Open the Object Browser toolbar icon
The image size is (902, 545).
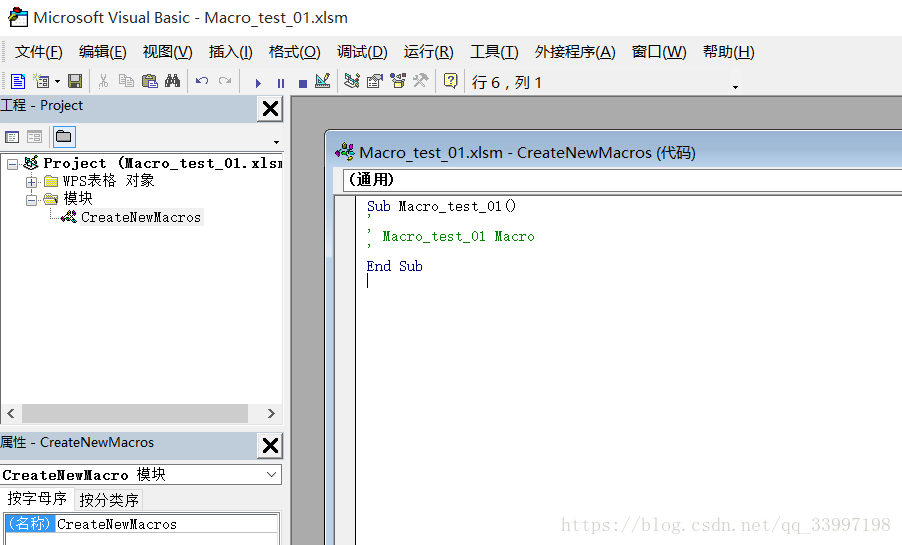[x=398, y=81]
